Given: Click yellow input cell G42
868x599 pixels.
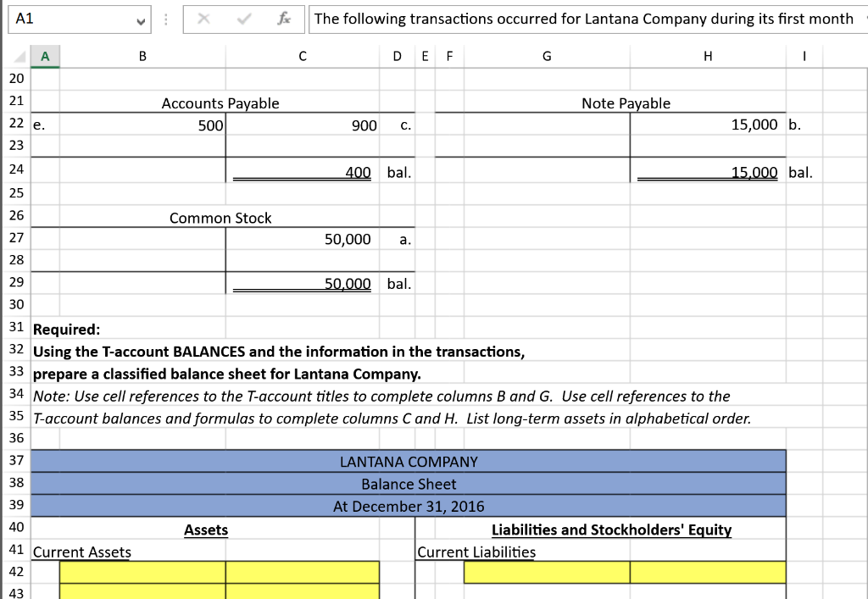Looking at the screenshot, I should [547, 572].
